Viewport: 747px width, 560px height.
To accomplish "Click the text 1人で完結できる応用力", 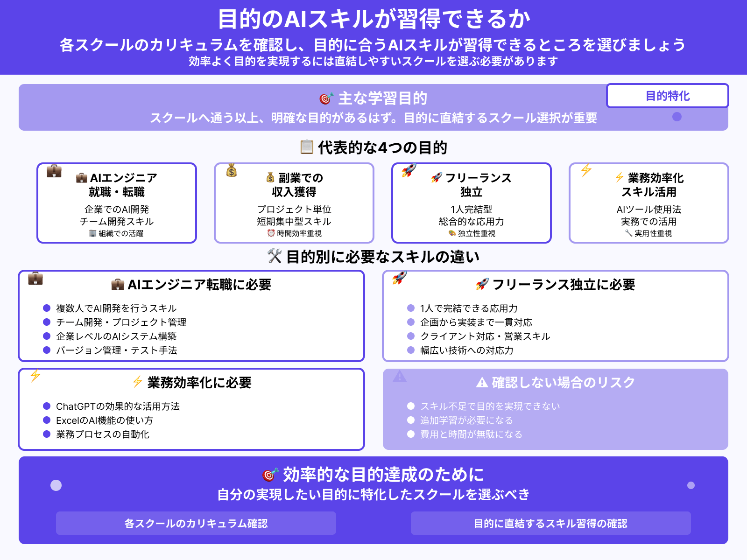I will click(x=469, y=308).
